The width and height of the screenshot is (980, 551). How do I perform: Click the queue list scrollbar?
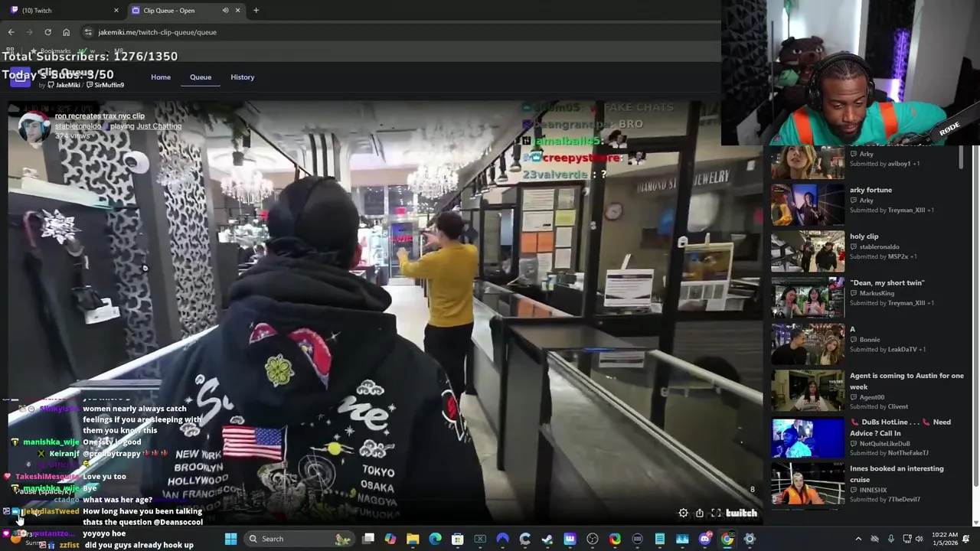(961, 158)
